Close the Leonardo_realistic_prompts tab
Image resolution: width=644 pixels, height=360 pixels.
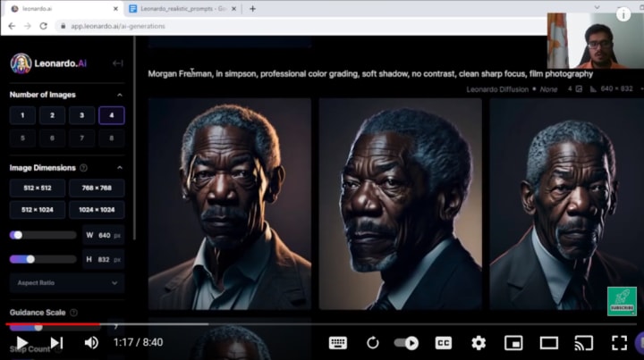pyautogui.click(x=233, y=9)
